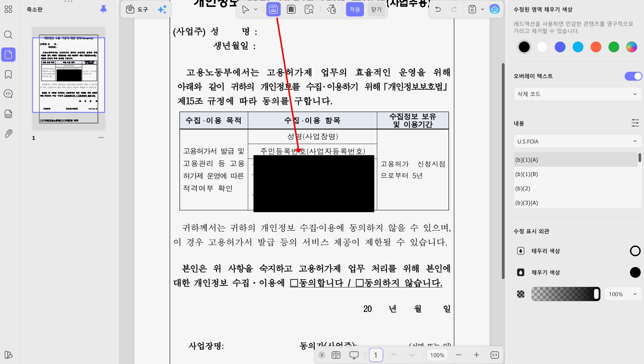
Task: Open content settings sliders icon
Action: coord(635,123)
